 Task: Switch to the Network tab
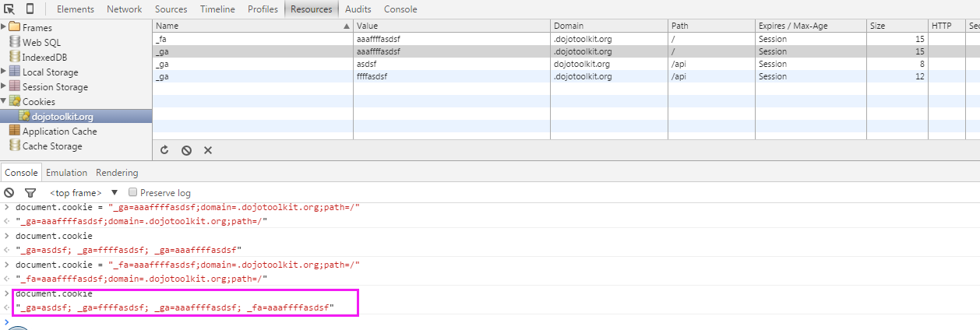pyautogui.click(x=124, y=9)
